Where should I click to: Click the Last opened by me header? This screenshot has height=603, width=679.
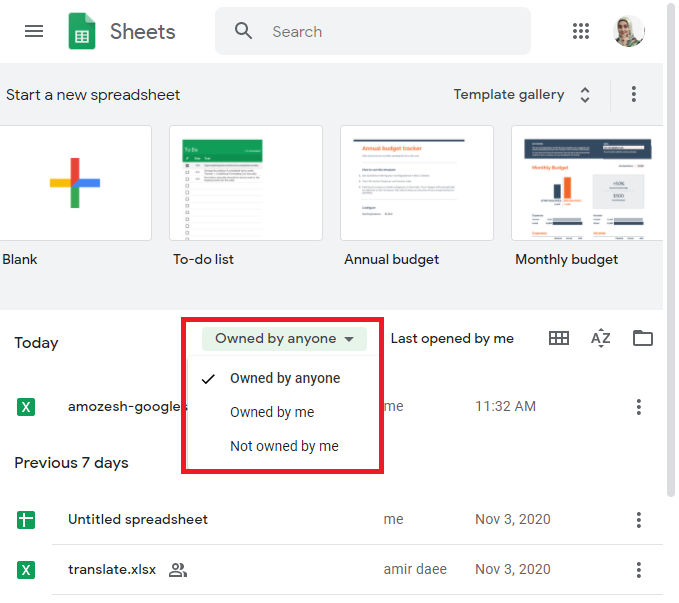(452, 338)
